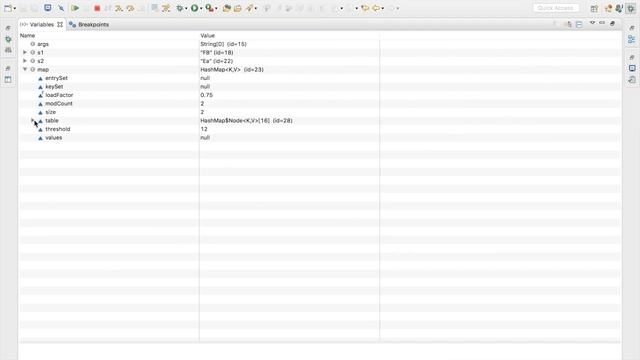Screen dimensions: 640x360
Task: Maximize the Variables view panel
Action: click(612, 24)
